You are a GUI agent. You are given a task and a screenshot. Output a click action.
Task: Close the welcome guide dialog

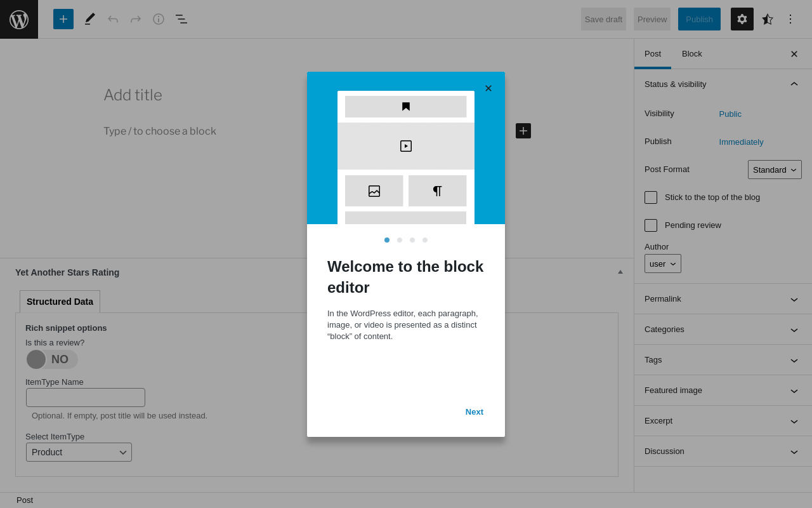488,88
